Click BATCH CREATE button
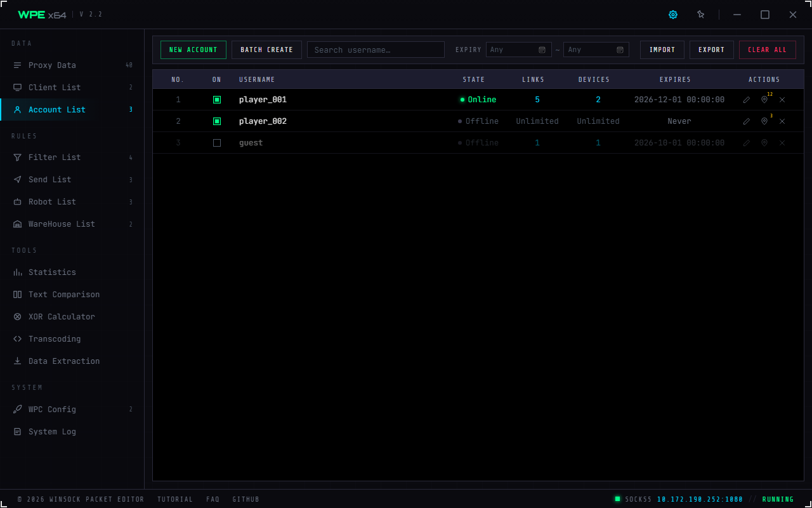The width and height of the screenshot is (812, 508). pyautogui.click(x=267, y=50)
